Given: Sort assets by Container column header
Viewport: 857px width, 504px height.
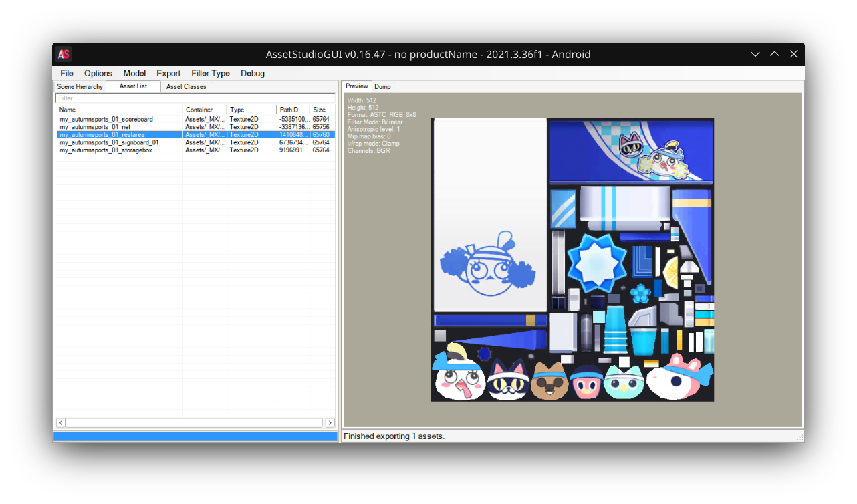Looking at the screenshot, I should 205,110.
